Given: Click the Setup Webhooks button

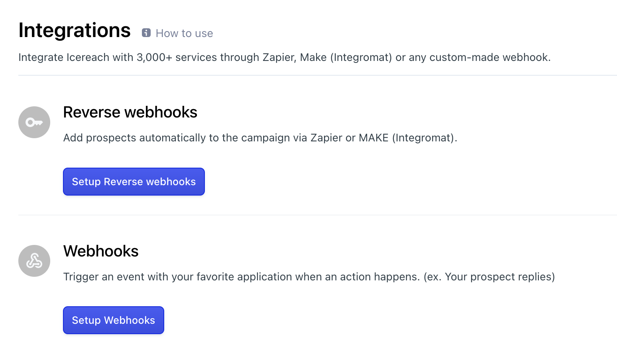Looking at the screenshot, I should [x=114, y=320].
